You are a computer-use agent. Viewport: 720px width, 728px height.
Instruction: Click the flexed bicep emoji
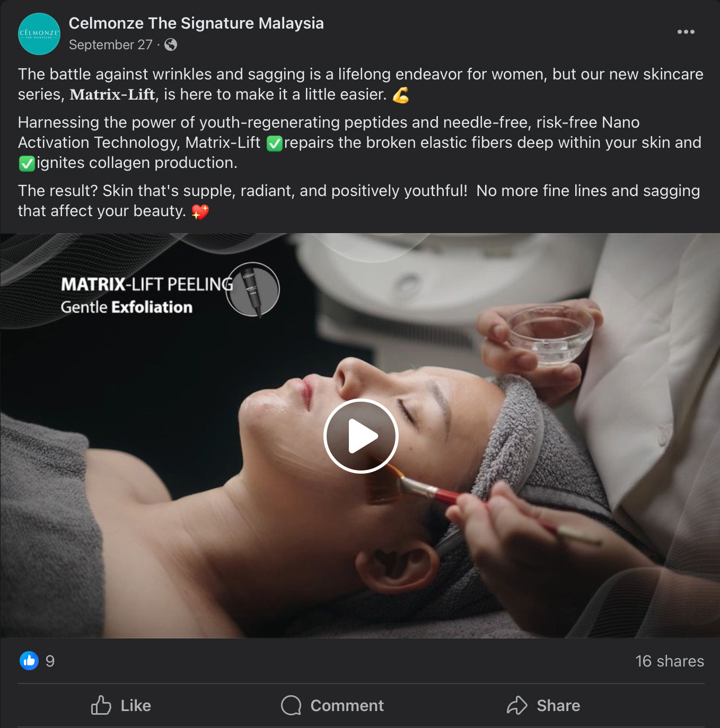pyautogui.click(x=401, y=95)
